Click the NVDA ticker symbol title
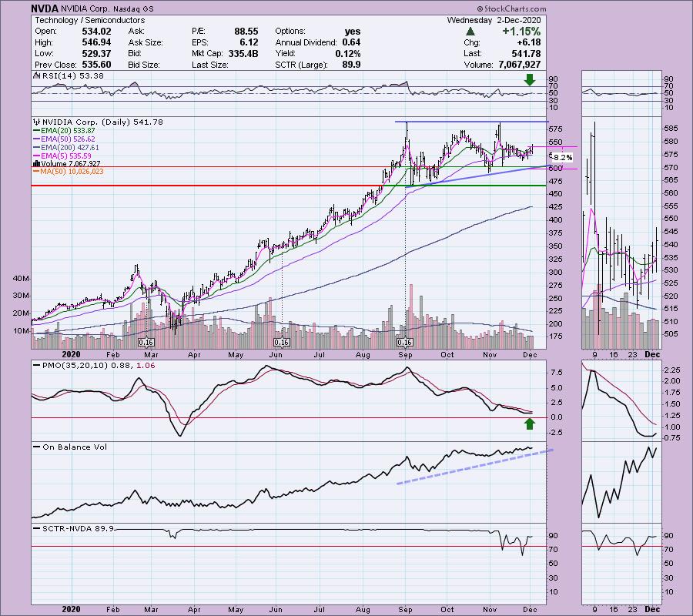693x616 pixels. coord(45,8)
